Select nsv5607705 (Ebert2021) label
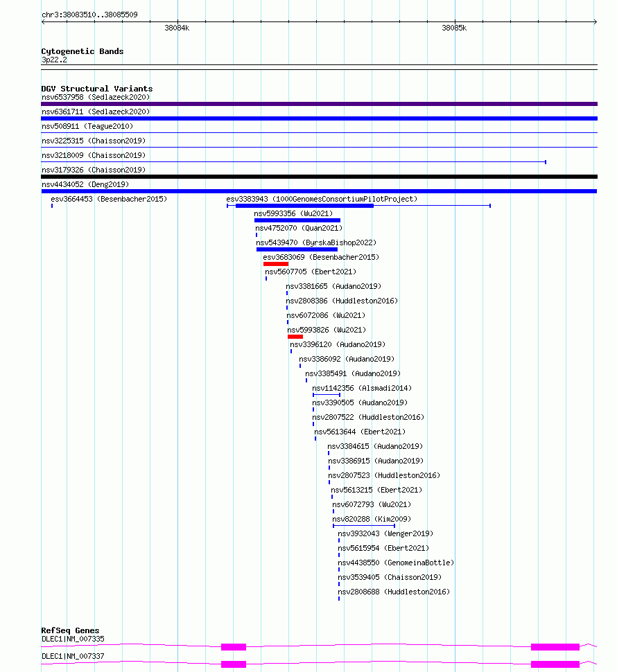617x672 pixels. coord(311,272)
